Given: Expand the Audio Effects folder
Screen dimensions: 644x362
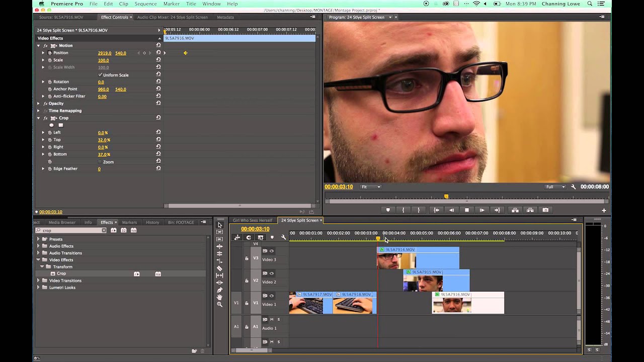Looking at the screenshot, I should [38, 246].
